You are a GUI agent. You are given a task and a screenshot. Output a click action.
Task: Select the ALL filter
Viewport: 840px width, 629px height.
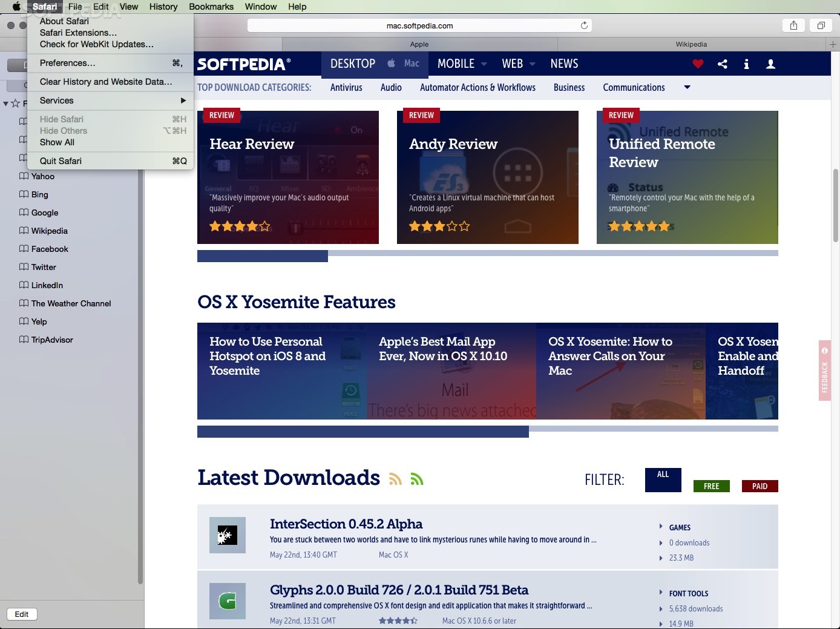point(663,480)
